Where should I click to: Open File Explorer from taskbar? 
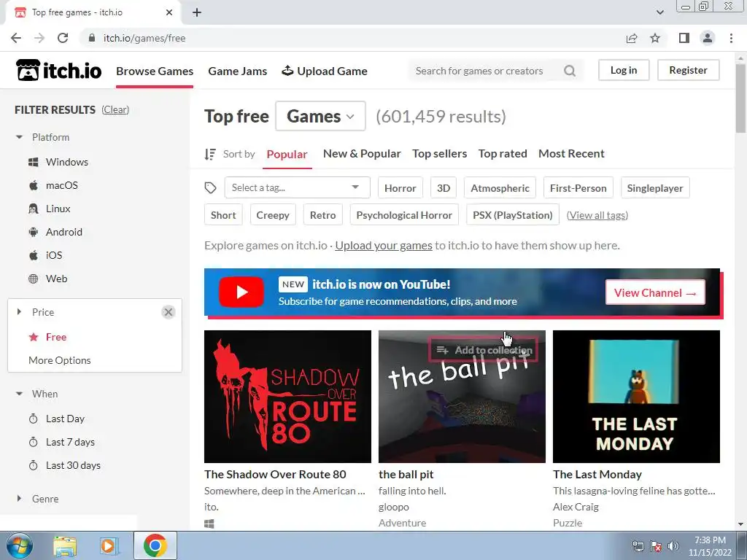click(65, 546)
